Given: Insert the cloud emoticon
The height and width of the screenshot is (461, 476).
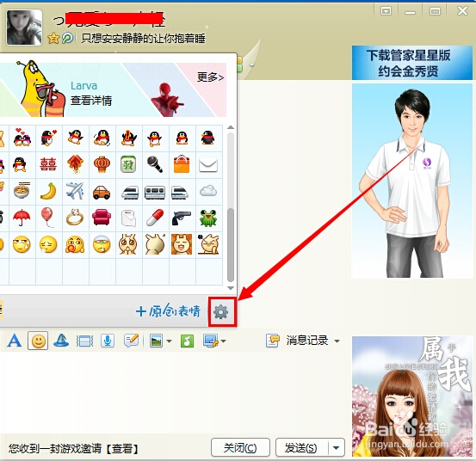Looking at the screenshot, I should tap(208, 191).
